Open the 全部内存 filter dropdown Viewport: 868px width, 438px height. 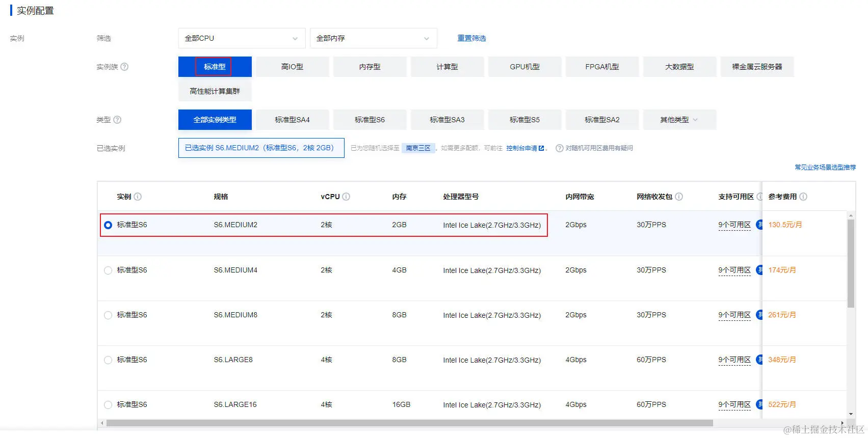pos(374,38)
